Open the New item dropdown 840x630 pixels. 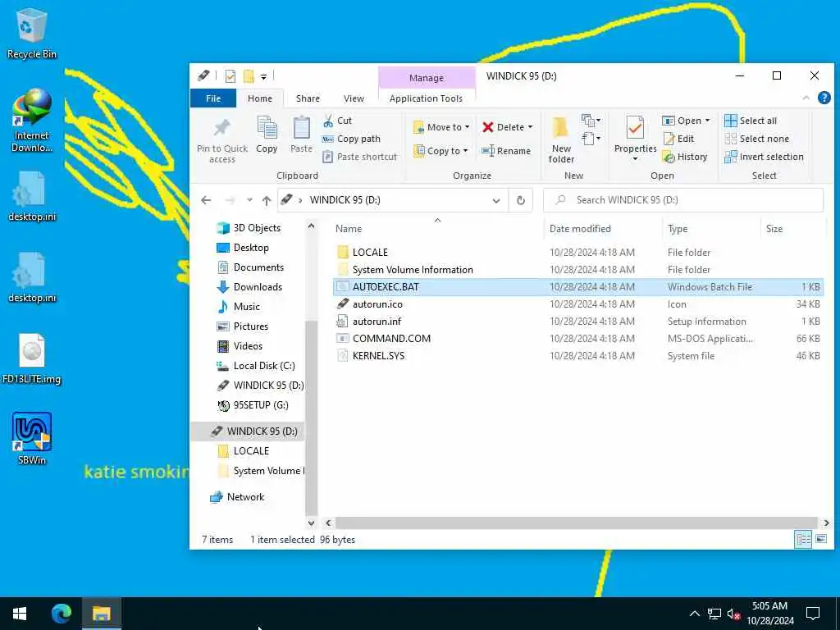tap(591, 120)
